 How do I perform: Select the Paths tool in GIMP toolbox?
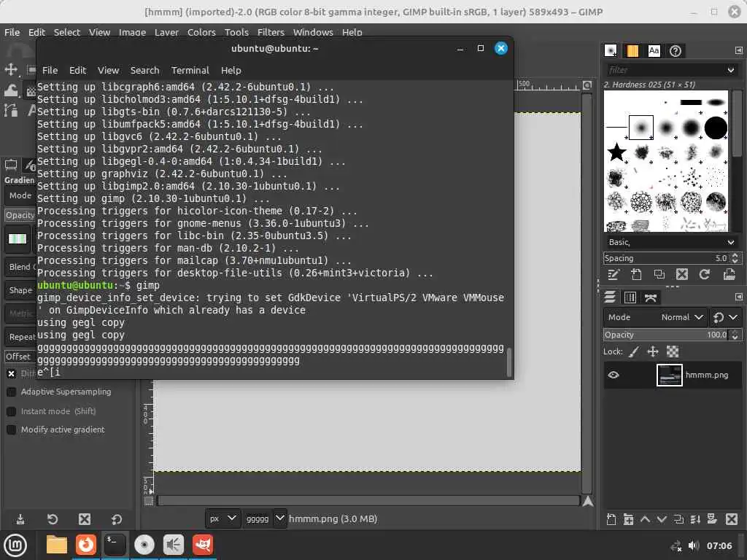tap(11, 110)
